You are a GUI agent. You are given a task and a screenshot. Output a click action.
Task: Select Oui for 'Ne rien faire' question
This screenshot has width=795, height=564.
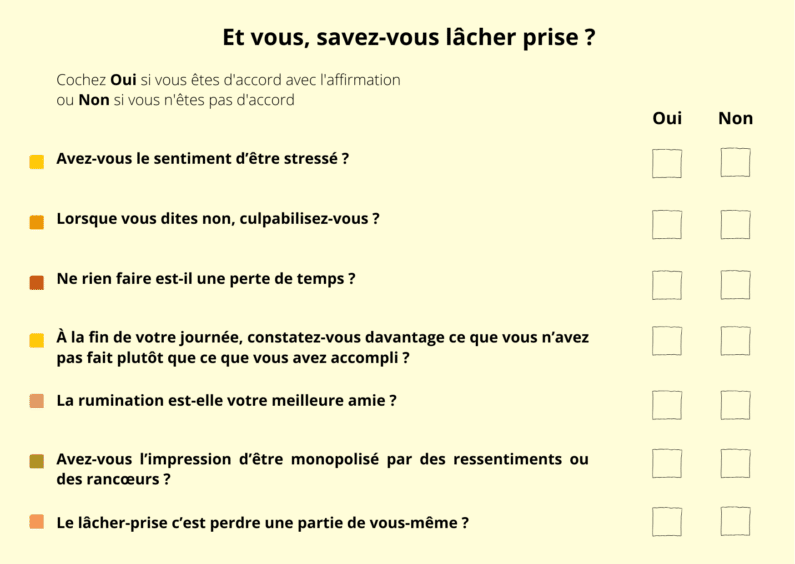(x=667, y=285)
